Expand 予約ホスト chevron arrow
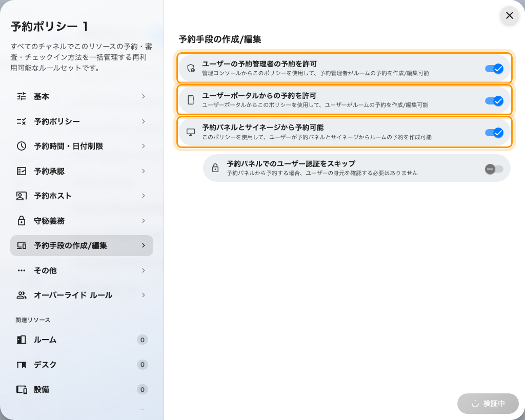 (x=144, y=196)
